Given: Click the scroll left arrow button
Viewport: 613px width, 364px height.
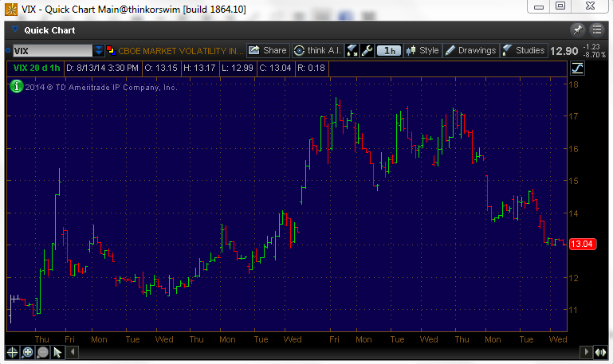Looking at the screenshot, I should pyautogui.click(x=73, y=352).
